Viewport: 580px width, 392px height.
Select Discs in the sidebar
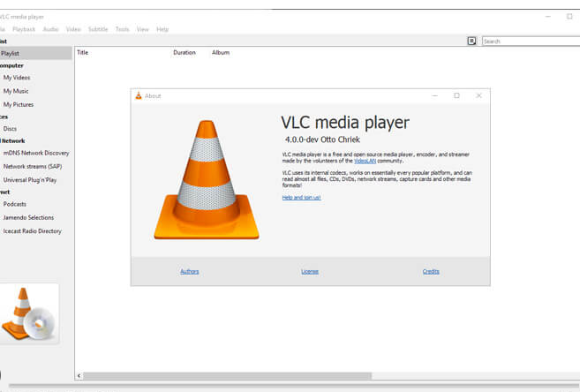(10, 129)
